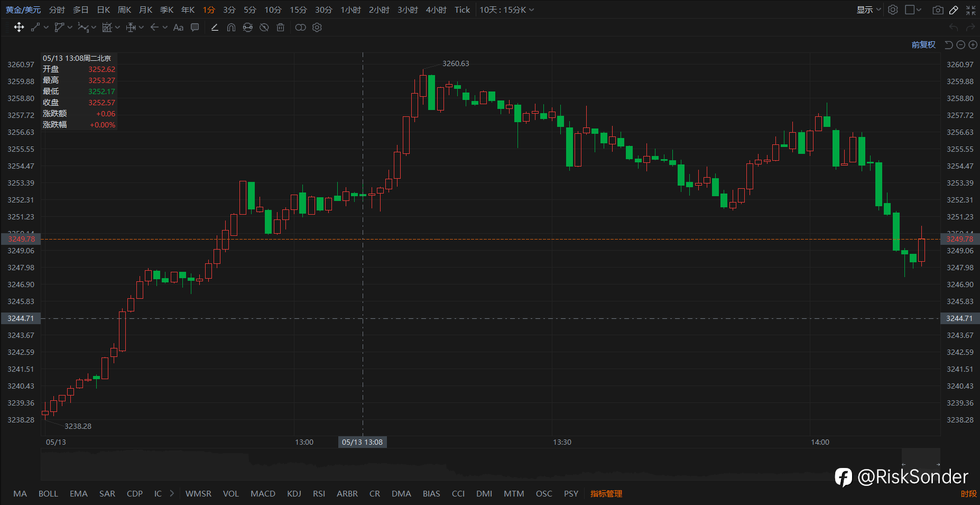Expand the wave tool dropdown arrow
This screenshot has height=505, width=980.
[x=94, y=27]
